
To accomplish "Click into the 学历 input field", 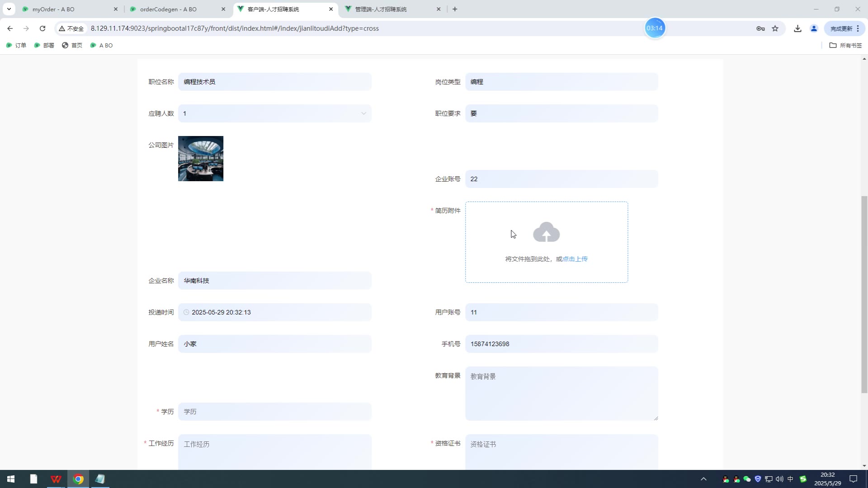I will [x=275, y=412].
